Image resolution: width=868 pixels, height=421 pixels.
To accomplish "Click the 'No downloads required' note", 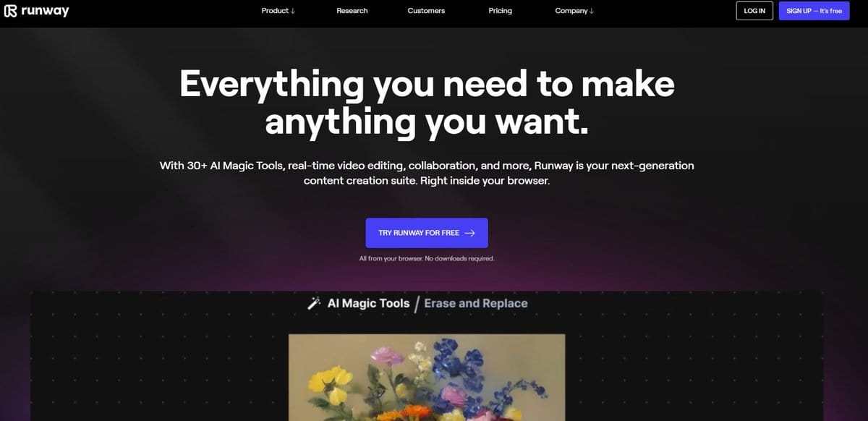I will click(427, 259).
